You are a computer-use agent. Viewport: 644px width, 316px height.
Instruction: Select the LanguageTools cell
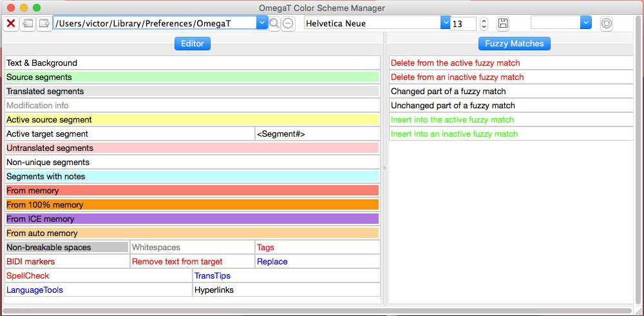coord(99,290)
